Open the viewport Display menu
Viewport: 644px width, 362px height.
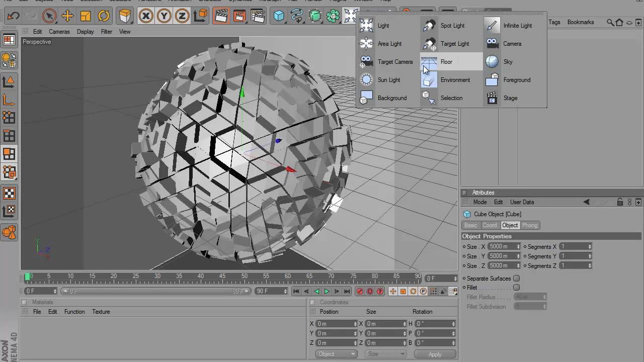coord(85,32)
